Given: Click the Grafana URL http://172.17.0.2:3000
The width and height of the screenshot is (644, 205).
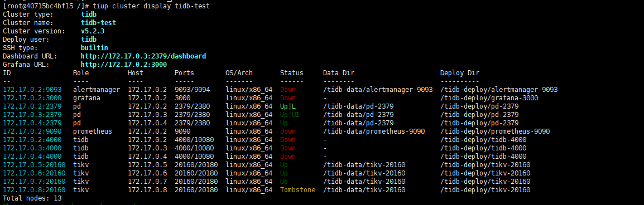Looking at the screenshot, I should tap(124, 65).
